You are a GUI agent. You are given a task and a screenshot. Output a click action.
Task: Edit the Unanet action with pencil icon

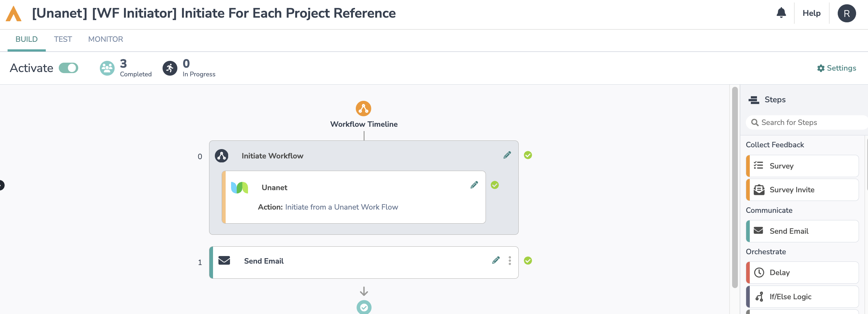[474, 185]
